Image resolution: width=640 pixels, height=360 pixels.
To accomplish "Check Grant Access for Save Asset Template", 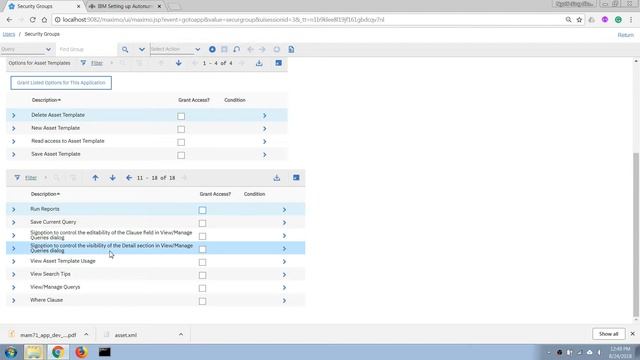I will coord(181,156).
